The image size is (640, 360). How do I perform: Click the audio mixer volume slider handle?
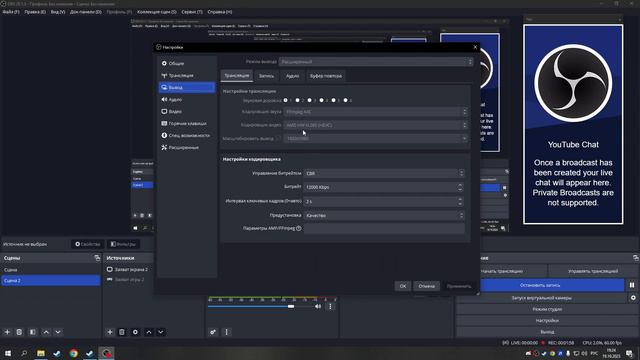point(291,307)
